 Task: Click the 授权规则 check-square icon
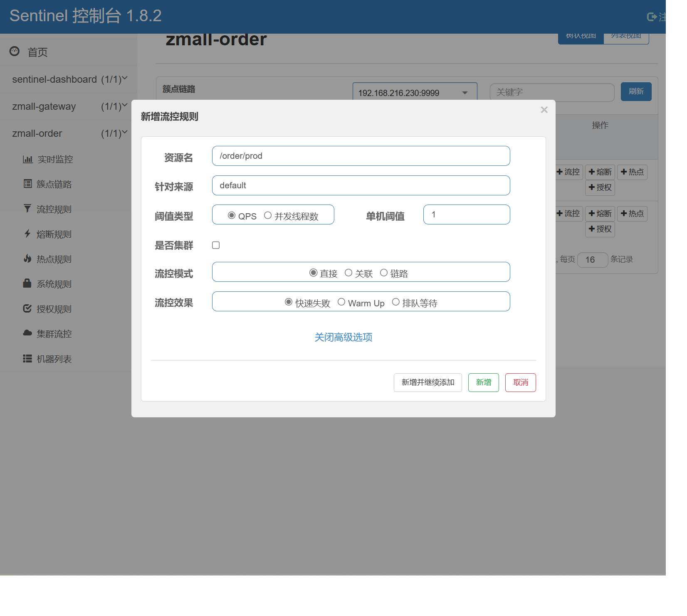(x=27, y=308)
